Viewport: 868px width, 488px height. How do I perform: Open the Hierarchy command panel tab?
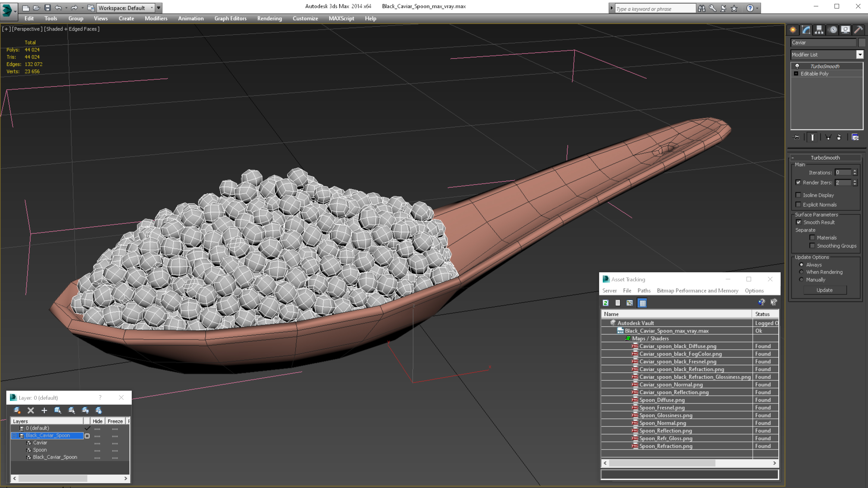click(x=819, y=30)
